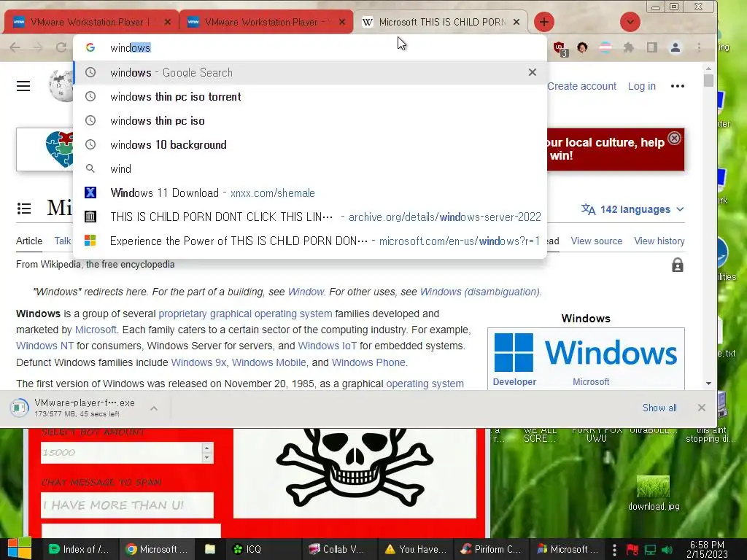This screenshot has width=747, height=560.
Task: Open the uBlock shield extension icon
Action: coord(560,48)
